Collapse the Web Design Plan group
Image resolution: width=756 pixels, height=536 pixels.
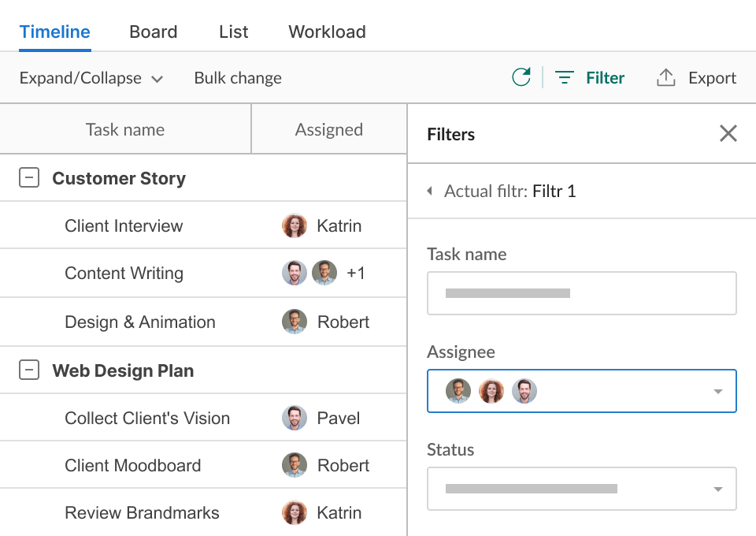coord(29,370)
